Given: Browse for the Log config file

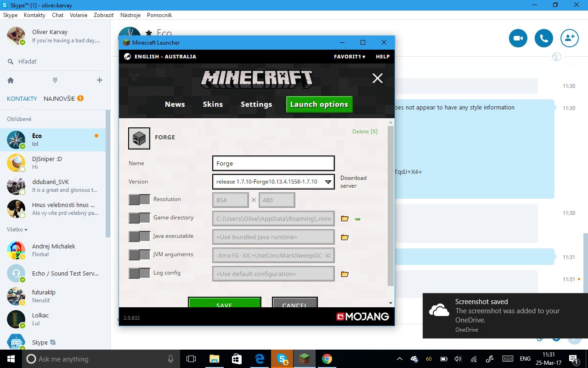Looking at the screenshot, I should tap(345, 274).
